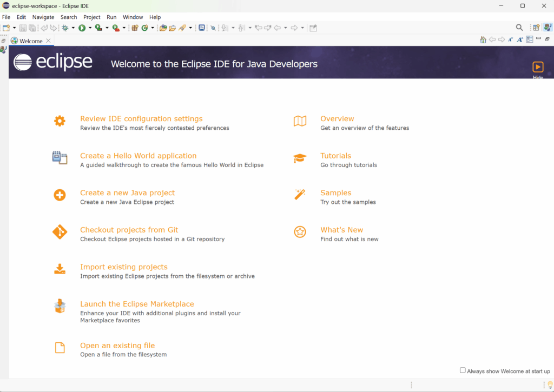Click Create a new Java project
The width and height of the screenshot is (554, 392).
pos(127,193)
